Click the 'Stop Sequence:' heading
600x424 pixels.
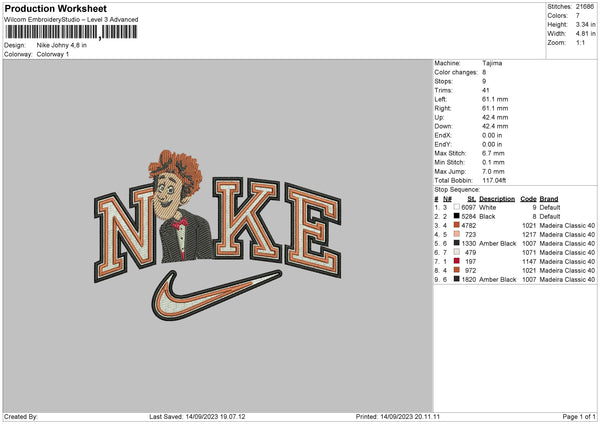point(457,189)
